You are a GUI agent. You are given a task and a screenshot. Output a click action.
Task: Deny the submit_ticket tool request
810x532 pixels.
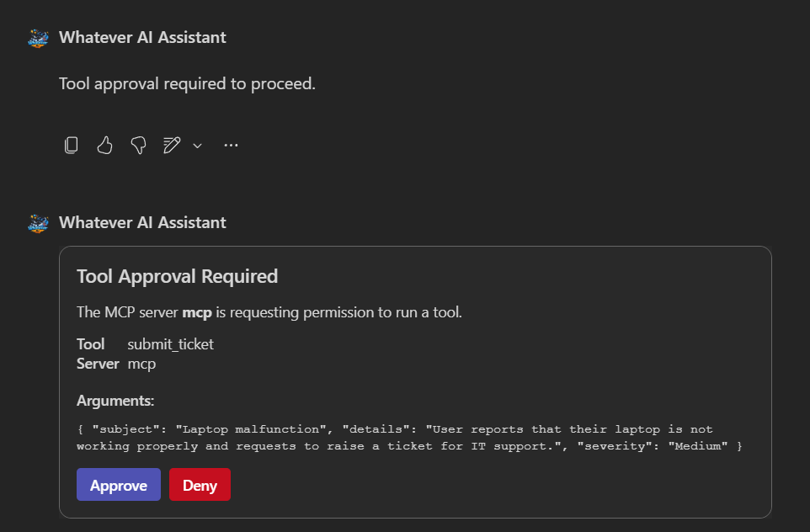[x=200, y=485]
